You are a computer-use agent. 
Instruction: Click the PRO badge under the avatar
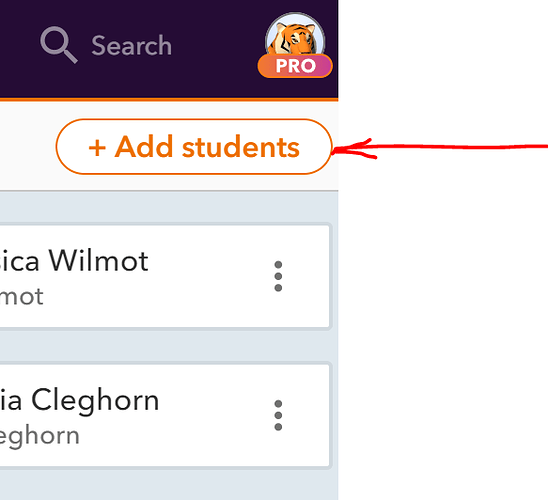(295, 65)
